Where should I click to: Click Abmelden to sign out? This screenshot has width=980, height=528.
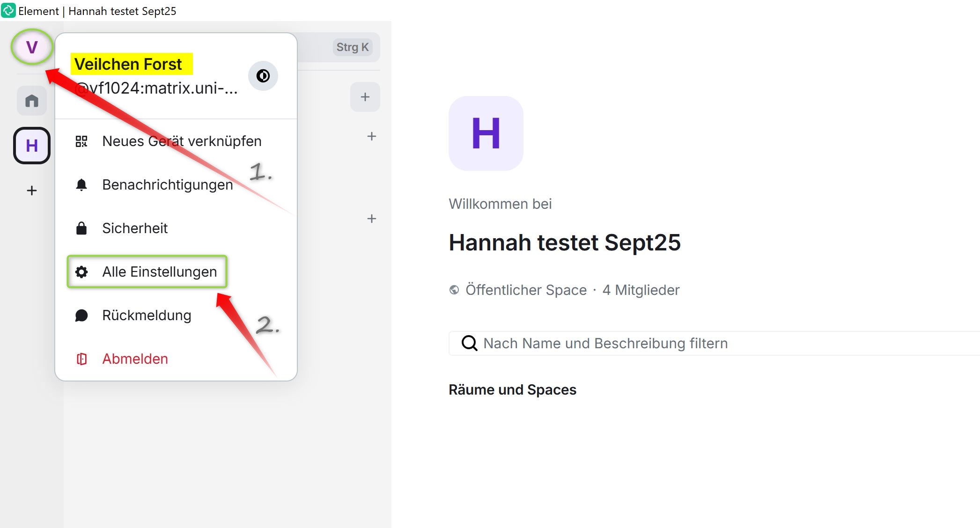coord(135,359)
